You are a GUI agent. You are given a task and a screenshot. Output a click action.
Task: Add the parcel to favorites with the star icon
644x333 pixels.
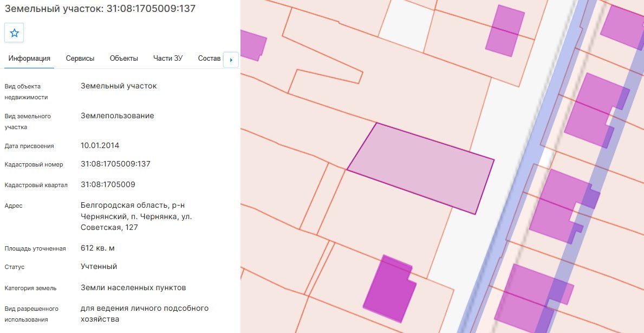[15, 33]
